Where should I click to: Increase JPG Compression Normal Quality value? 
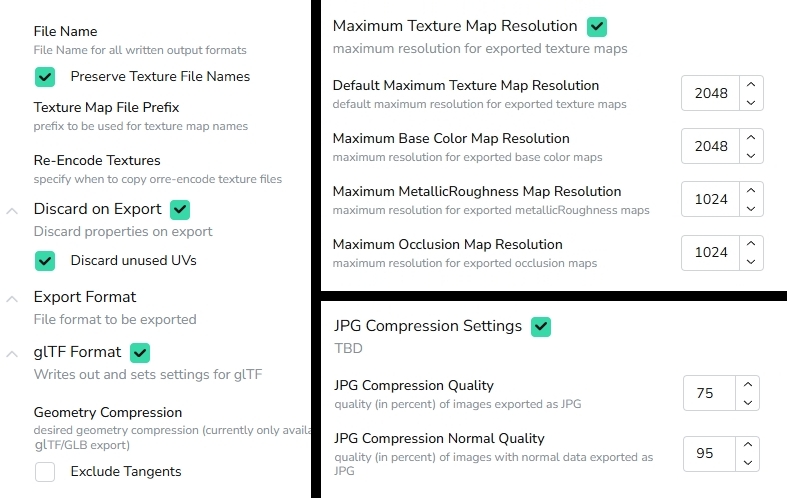748,444
